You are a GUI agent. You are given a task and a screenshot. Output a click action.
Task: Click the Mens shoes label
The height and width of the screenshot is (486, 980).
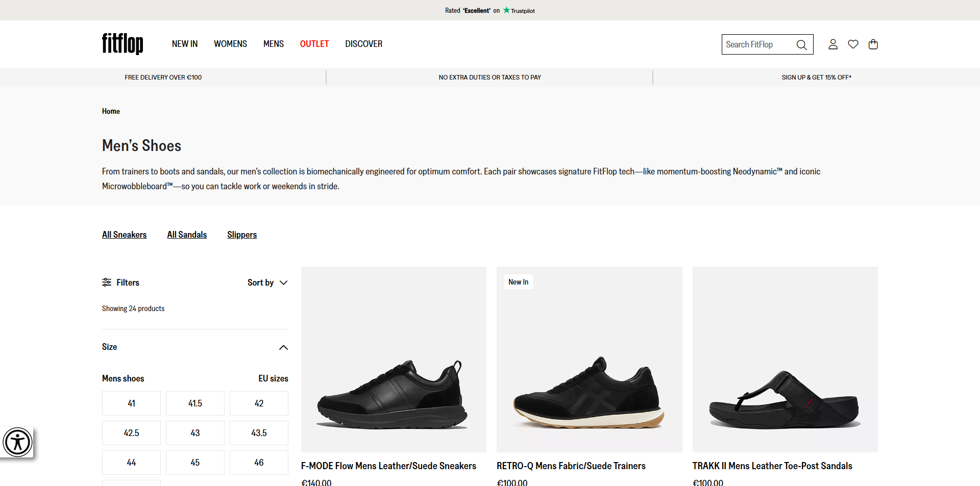point(123,378)
